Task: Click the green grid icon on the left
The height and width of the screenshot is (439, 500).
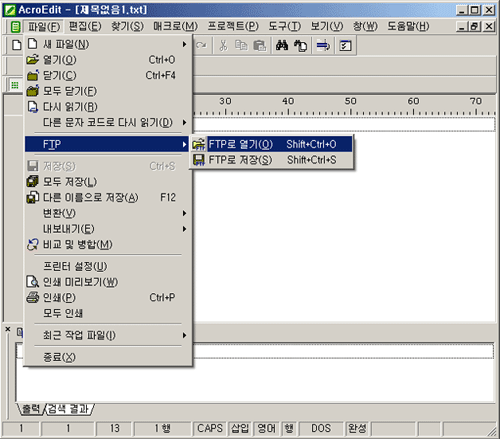Action: pos(15,85)
